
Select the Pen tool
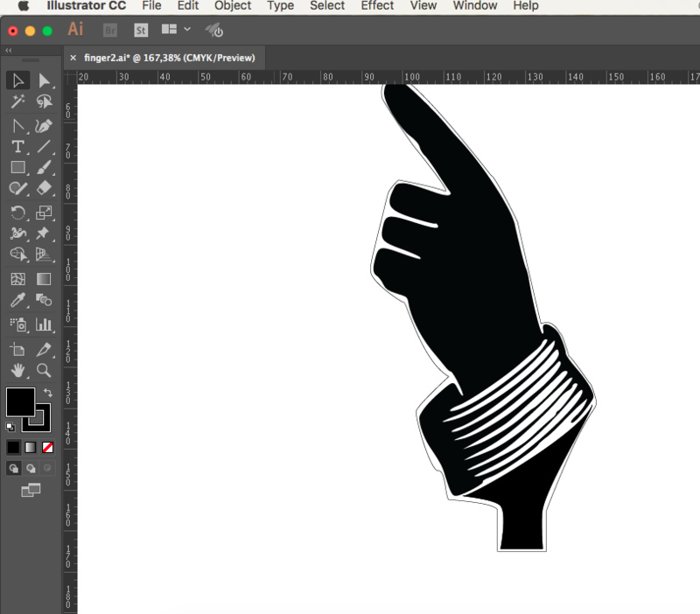(17, 126)
